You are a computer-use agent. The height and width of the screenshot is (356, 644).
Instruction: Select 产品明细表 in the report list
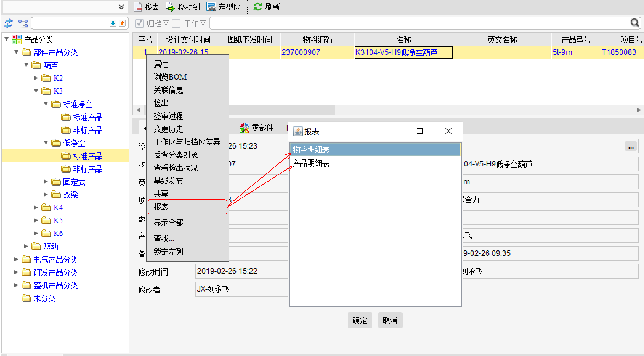[x=311, y=163]
